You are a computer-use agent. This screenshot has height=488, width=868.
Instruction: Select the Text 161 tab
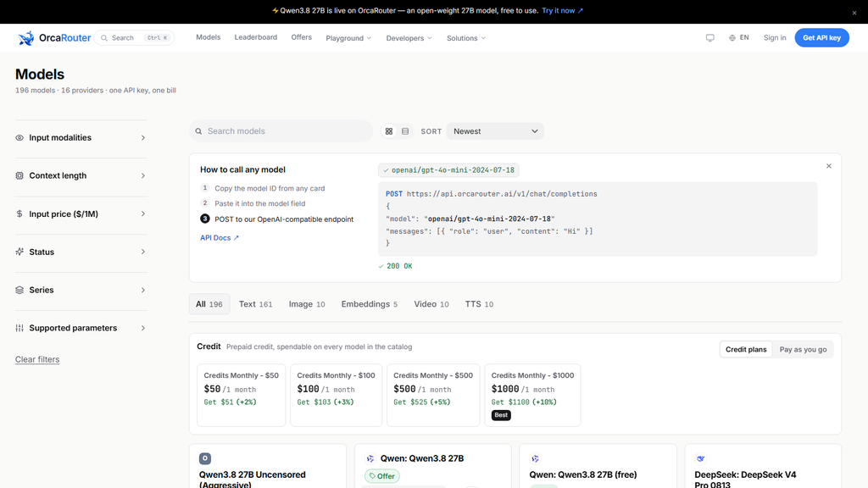(x=256, y=304)
